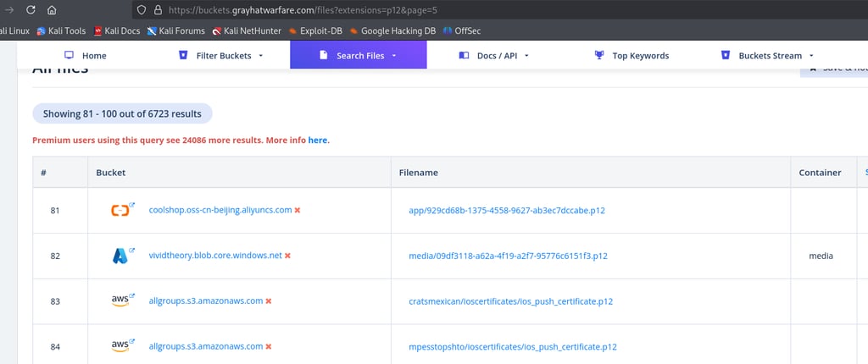Open the ios_push_certificate.p12 file under cratsmexican
Image resolution: width=868 pixels, height=364 pixels.
[510, 301]
